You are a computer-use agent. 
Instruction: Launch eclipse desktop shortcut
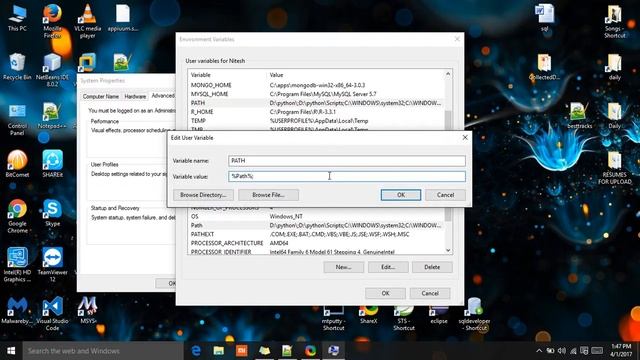click(439, 315)
